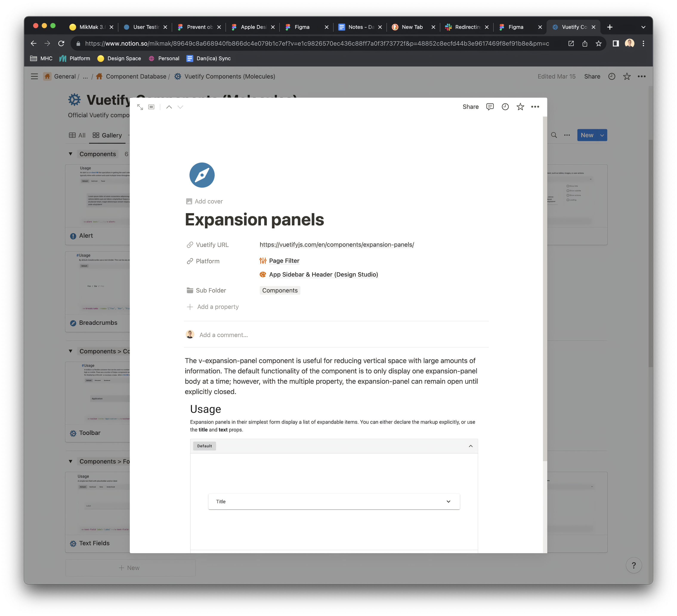The image size is (677, 616).
Task: Enable the Loading checkbox
Action: (568, 200)
